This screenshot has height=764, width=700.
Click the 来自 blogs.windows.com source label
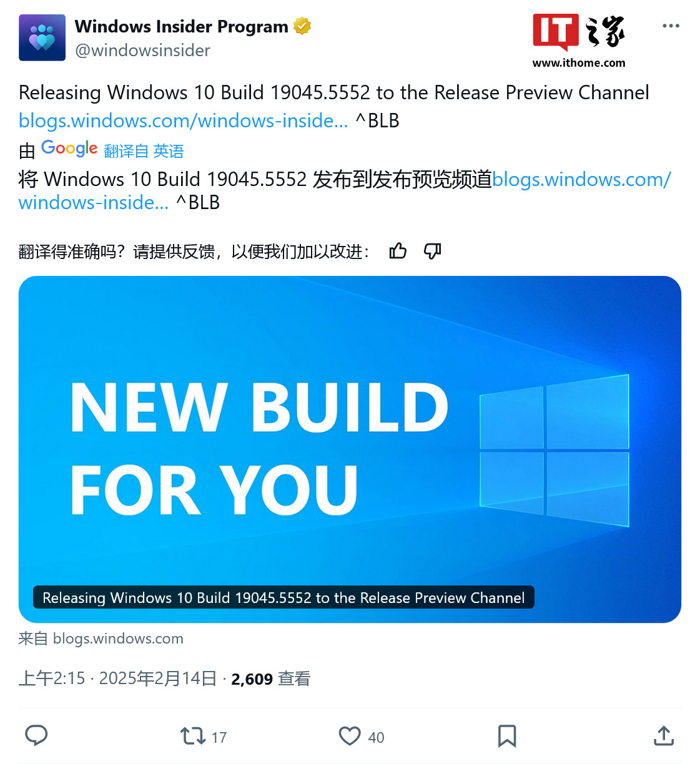pos(101,639)
